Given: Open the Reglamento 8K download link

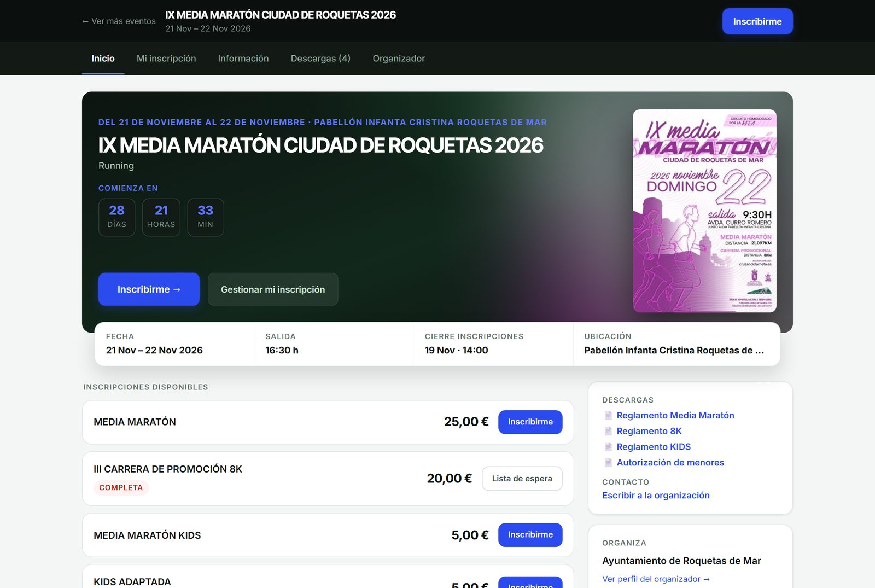Looking at the screenshot, I should pyautogui.click(x=649, y=432).
